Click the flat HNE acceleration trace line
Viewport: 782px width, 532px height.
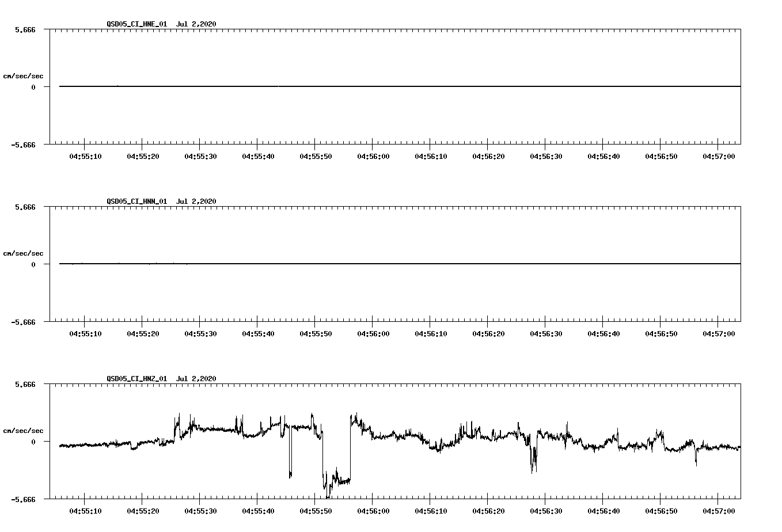tap(400, 86)
